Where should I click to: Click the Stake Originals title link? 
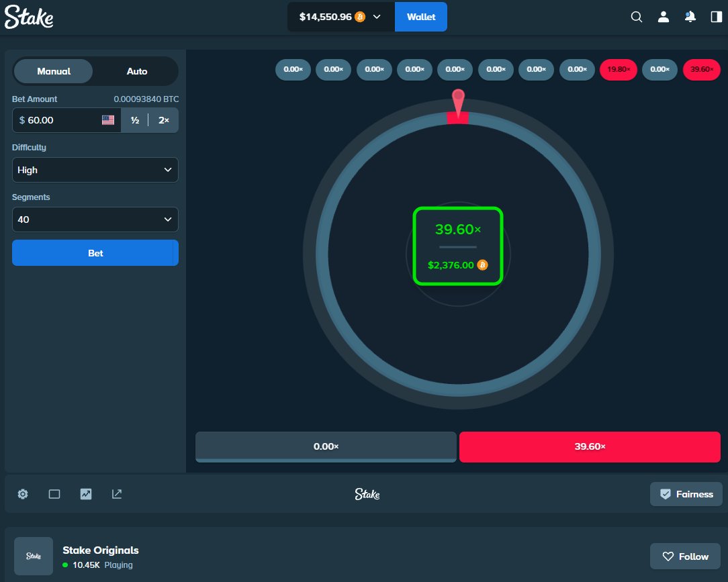(x=101, y=550)
